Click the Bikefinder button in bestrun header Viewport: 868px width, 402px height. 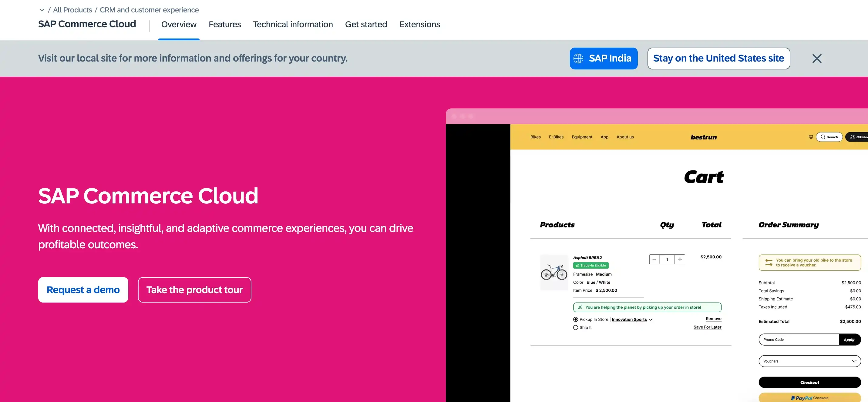click(857, 137)
